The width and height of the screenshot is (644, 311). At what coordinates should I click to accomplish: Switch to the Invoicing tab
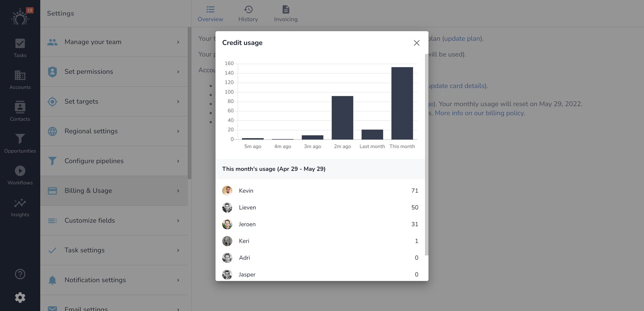286,14
